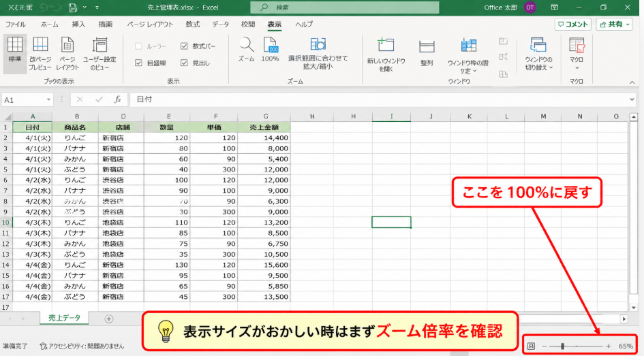The height and width of the screenshot is (356, 644).
Task: Click the Save icon in title bar
Action: (73, 7)
